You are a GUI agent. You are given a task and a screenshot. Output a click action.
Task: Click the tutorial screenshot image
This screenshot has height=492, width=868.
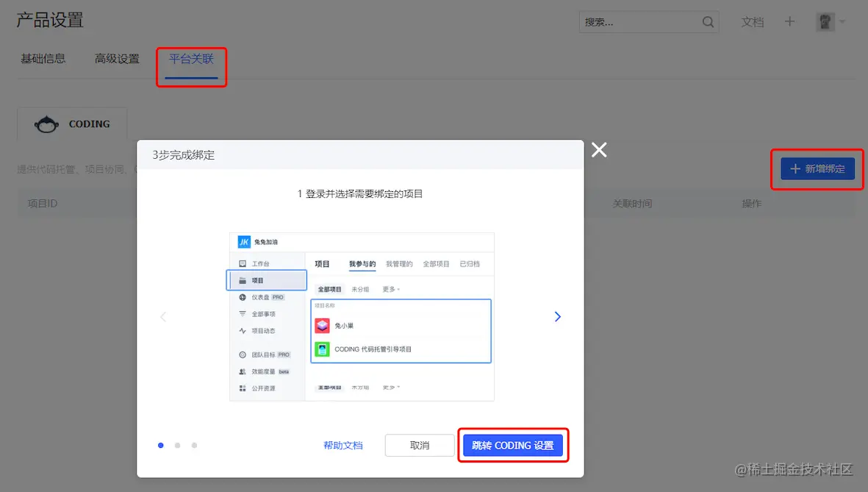(362, 316)
